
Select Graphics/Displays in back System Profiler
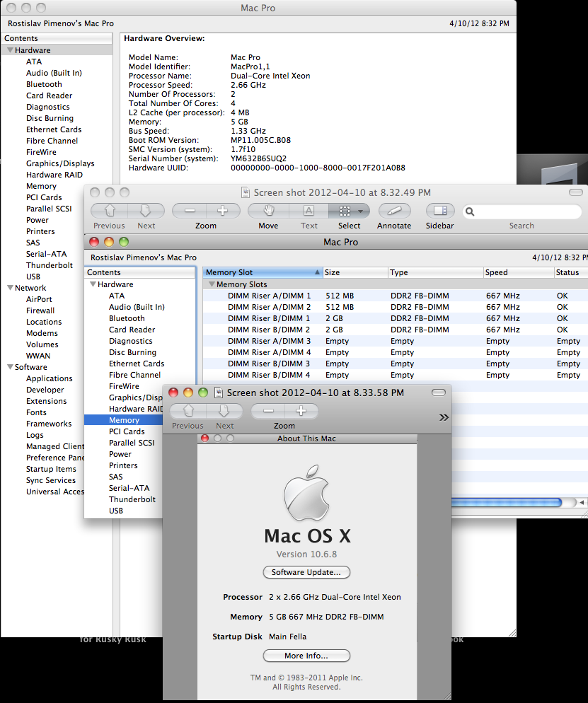(x=60, y=163)
